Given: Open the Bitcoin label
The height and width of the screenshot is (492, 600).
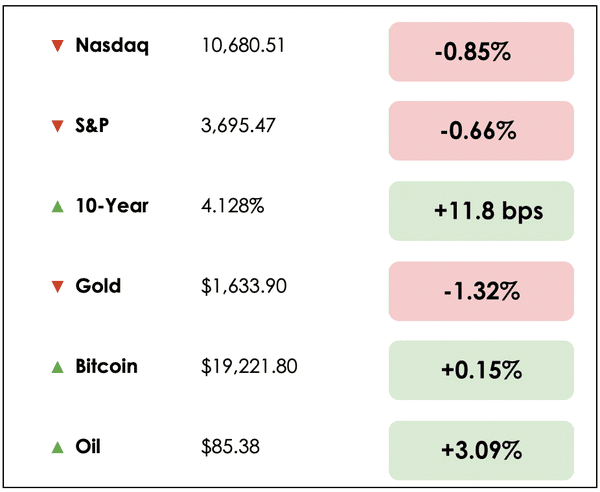Looking at the screenshot, I should [x=107, y=366].
